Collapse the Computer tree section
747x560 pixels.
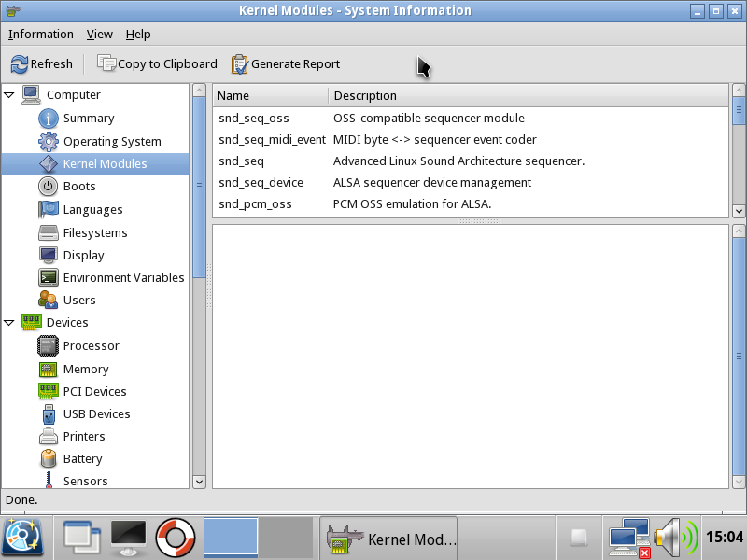click(9, 94)
